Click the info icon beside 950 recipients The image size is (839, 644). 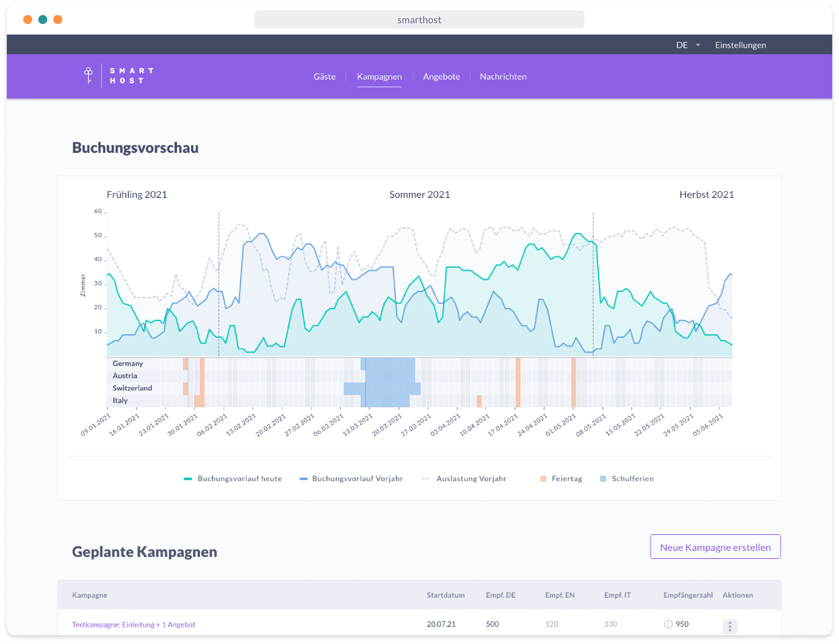(668, 624)
